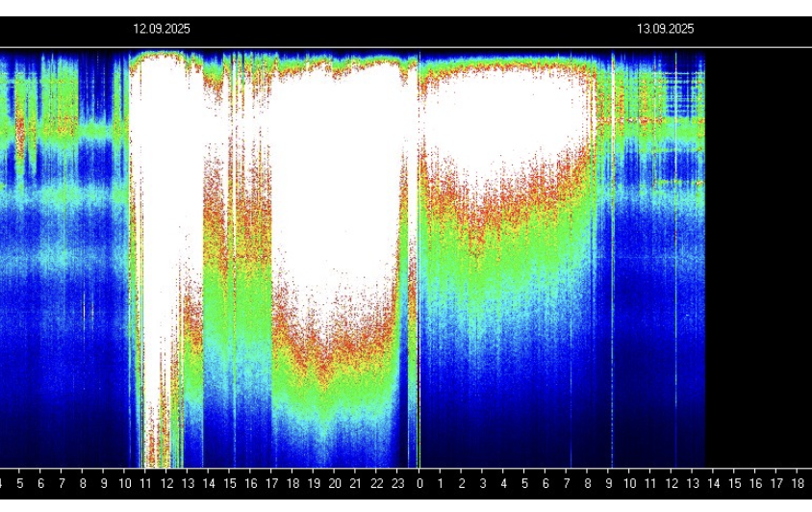Click black empty area right of data
This screenshot has width=812, height=512.
point(758,259)
